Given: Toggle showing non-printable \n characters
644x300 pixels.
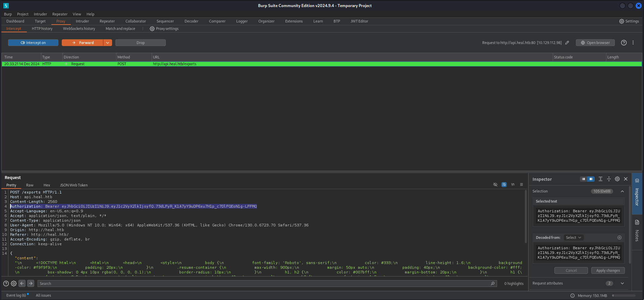Looking at the screenshot, I should [x=513, y=184].
